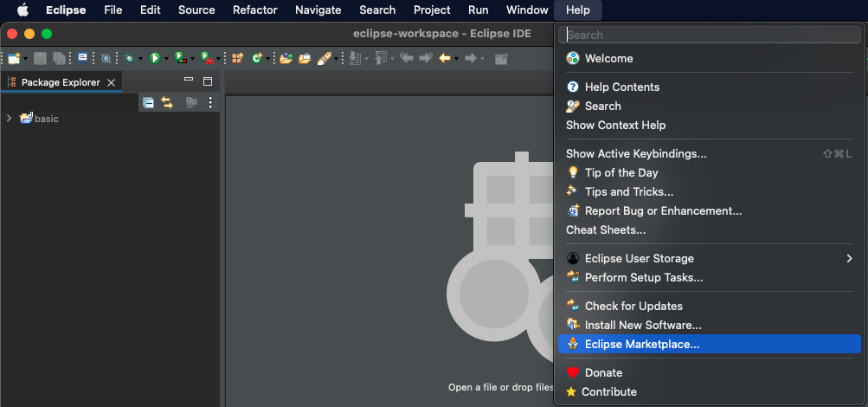The image size is (868, 407).
Task: Click the Open Task folder icon
Action: click(x=305, y=58)
